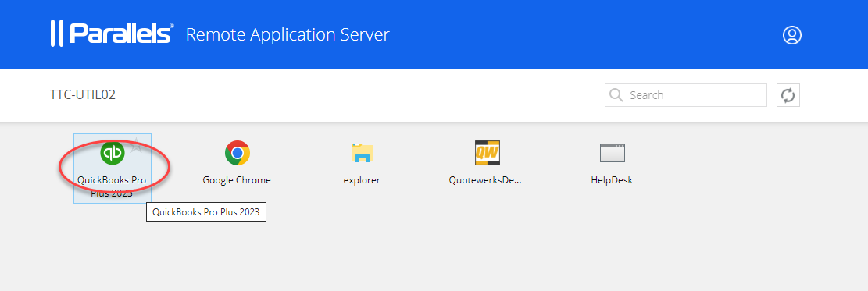The height and width of the screenshot is (291, 868).
Task: Open the user account profile icon
Action: [x=792, y=35]
